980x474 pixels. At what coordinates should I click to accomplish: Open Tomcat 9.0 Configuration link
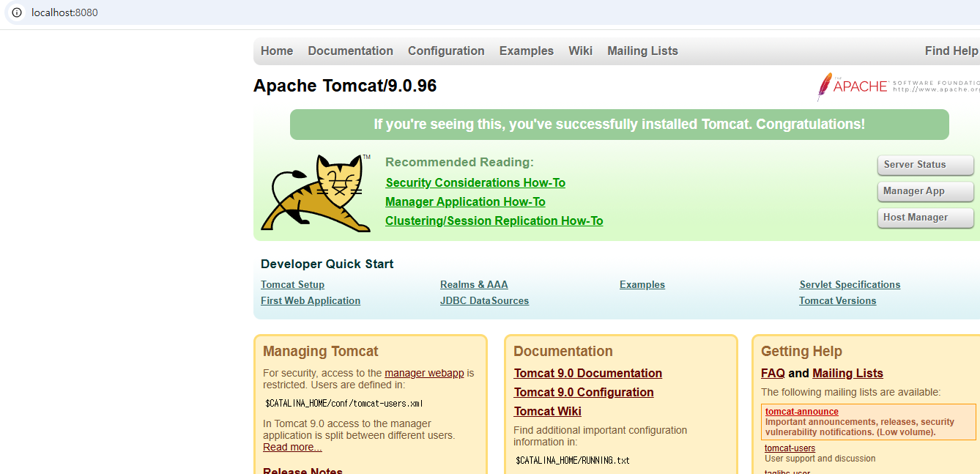(584, 392)
